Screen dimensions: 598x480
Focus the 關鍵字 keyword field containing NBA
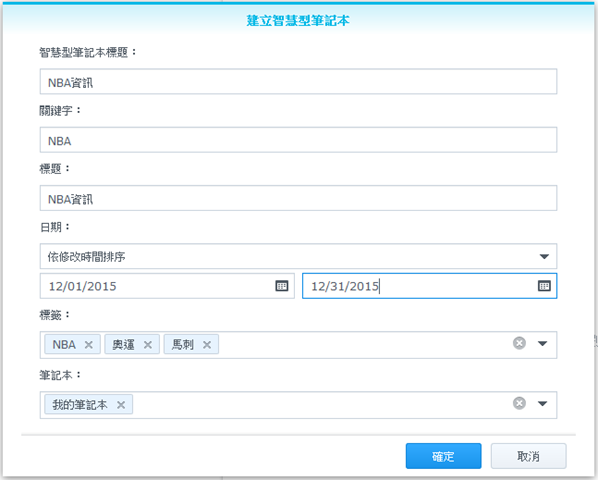click(x=298, y=140)
